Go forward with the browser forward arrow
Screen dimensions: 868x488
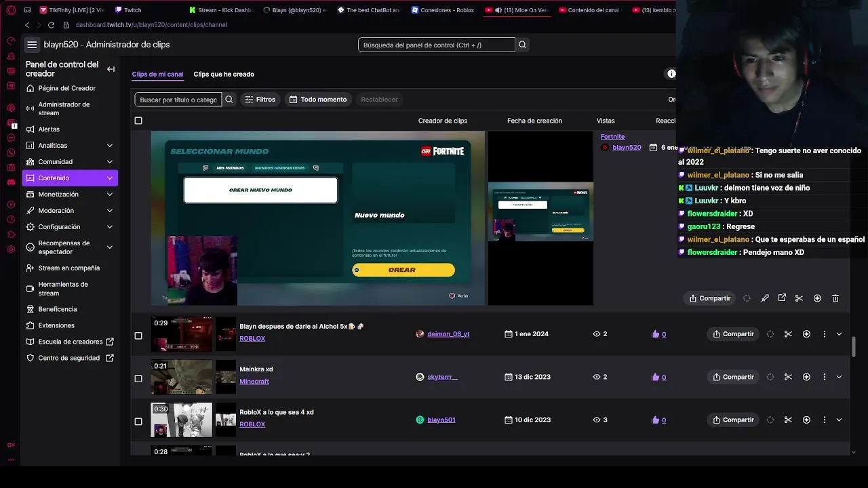point(39,25)
